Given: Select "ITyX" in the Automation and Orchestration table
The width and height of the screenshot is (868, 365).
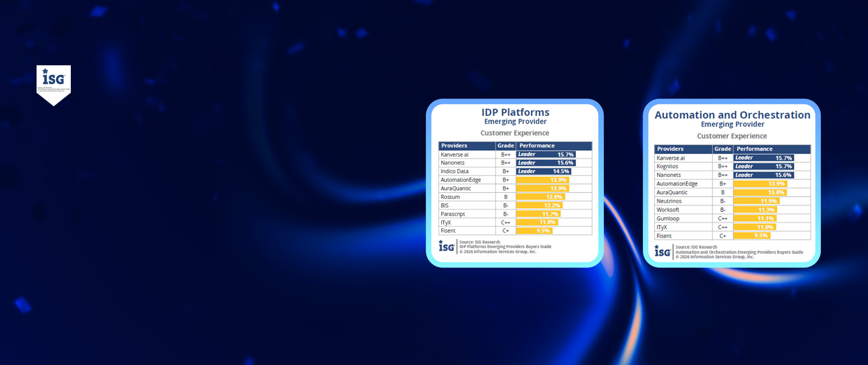Looking at the screenshot, I should [x=662, y=227].
